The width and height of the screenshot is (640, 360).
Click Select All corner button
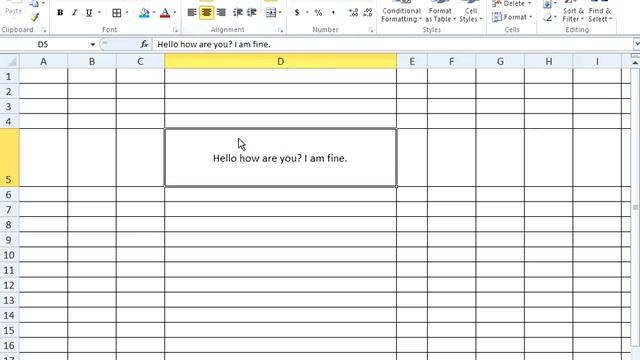[9, 61]
